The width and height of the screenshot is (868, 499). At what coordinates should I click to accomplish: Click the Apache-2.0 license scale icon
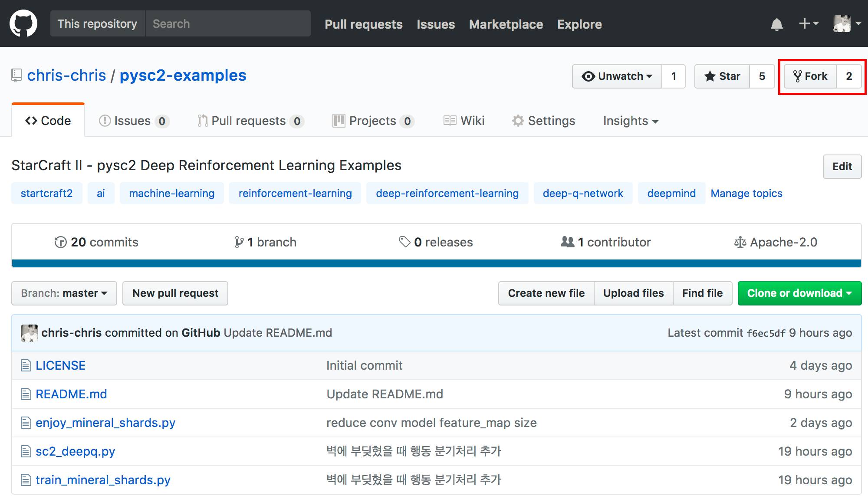click(740, 242)
